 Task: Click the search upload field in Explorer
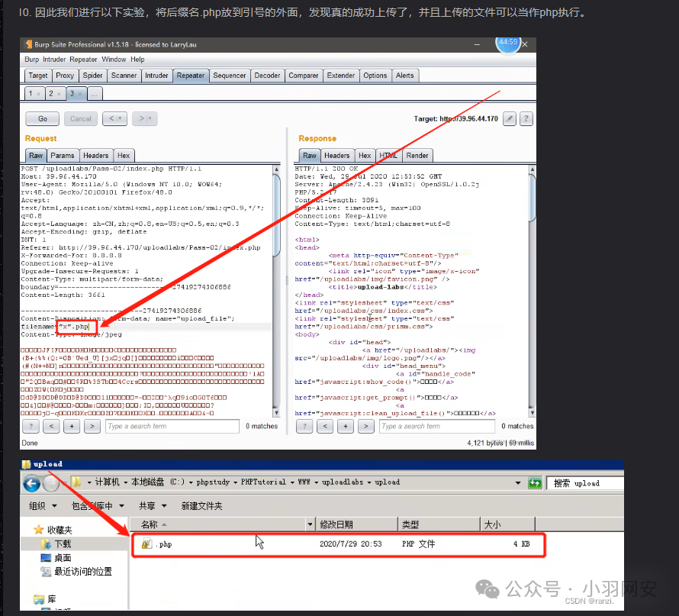[x=585, y=483]
